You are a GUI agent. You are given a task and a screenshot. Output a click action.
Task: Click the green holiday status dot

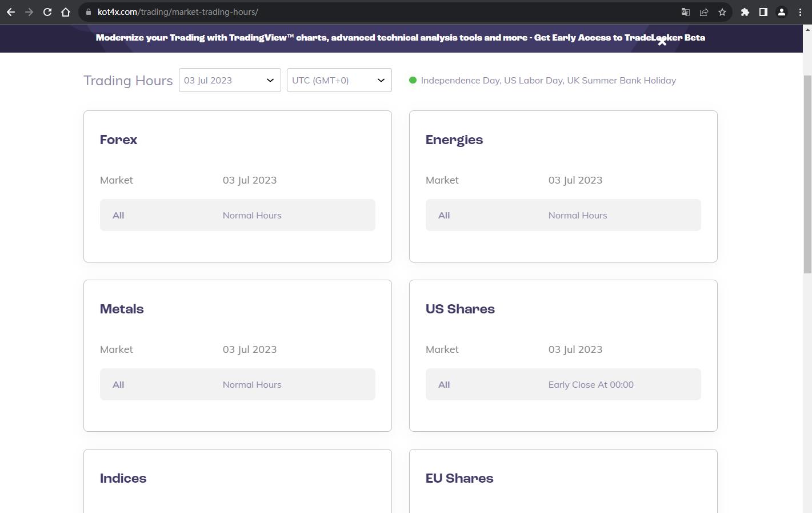click(413, 80)
